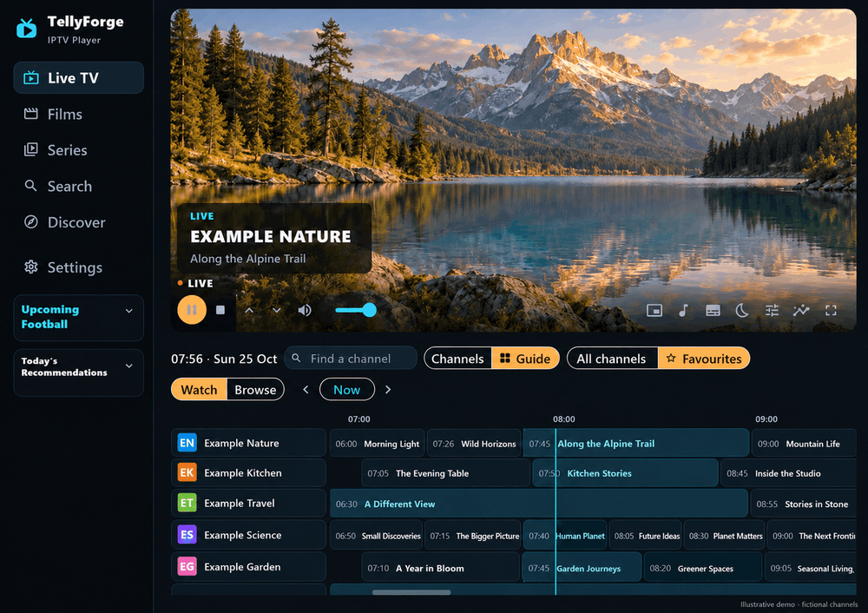Image resolution: width=868 pixels, height=613 pixels.
Task: Open A Year in Bloom programme
Action: 441,568
